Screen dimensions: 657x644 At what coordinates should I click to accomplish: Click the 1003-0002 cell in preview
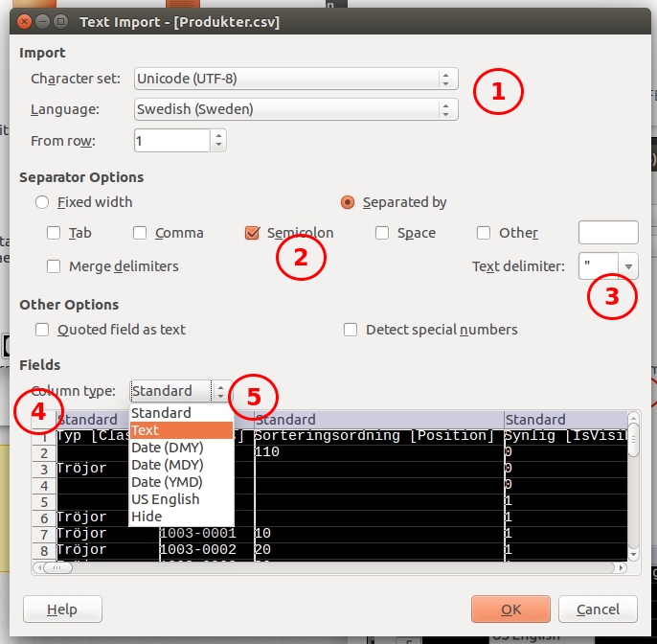coord(207,550)
